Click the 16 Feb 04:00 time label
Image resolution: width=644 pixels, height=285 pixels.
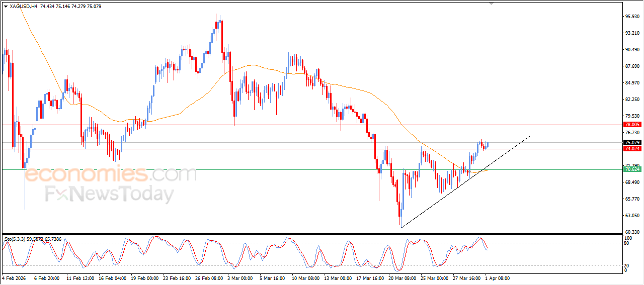click(113, 277)
